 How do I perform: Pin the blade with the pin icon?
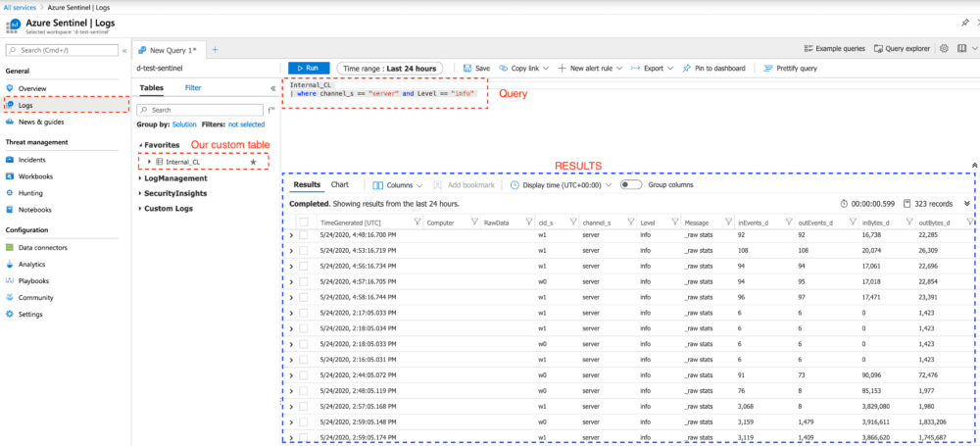965,22
